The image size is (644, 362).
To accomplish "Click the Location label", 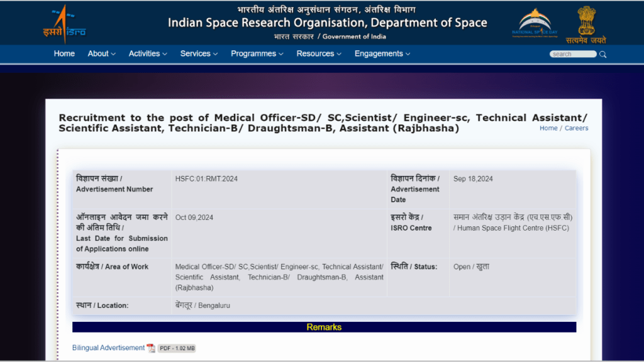I will point(103,305).
